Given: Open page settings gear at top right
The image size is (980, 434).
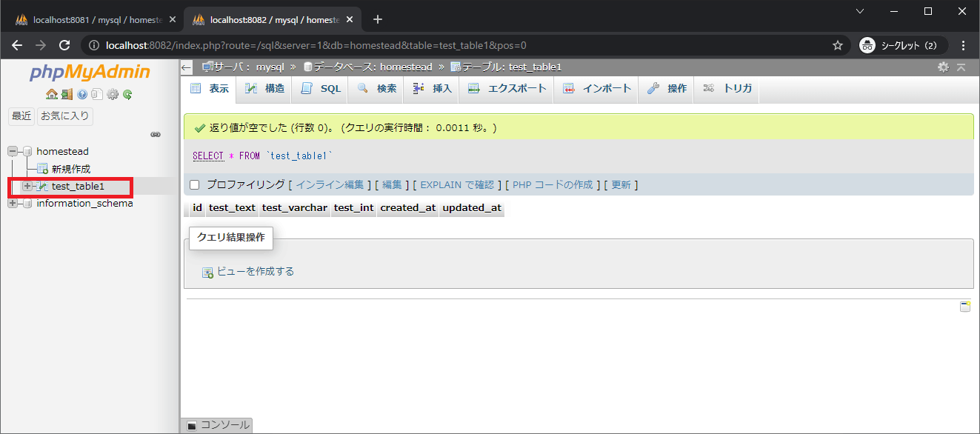Looking at the screenshot, I should pos(943,67).
